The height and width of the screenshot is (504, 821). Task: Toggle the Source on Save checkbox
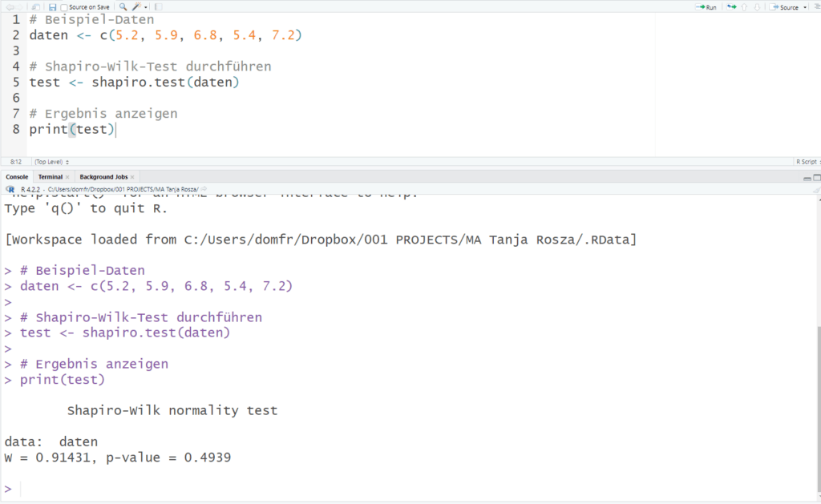click(65, 7)
